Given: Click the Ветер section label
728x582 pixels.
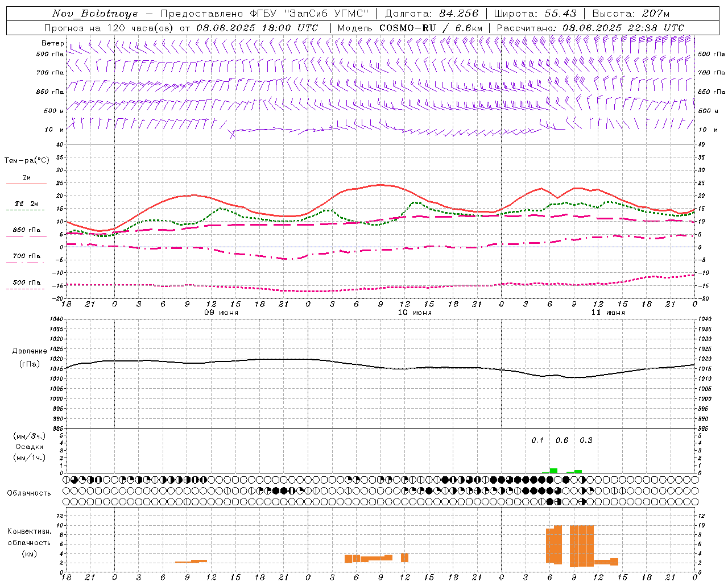Looking at the screenshot, I should click(52, 43).
